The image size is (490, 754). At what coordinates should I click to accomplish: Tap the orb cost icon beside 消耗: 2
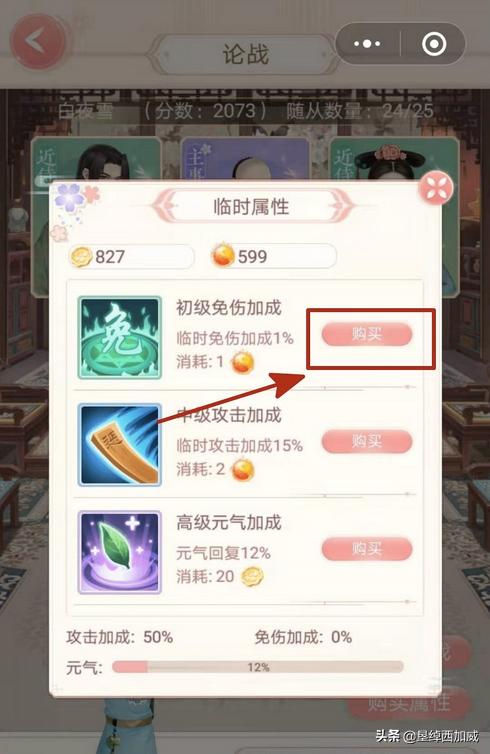pyautogui.click(x=242, y=470)
